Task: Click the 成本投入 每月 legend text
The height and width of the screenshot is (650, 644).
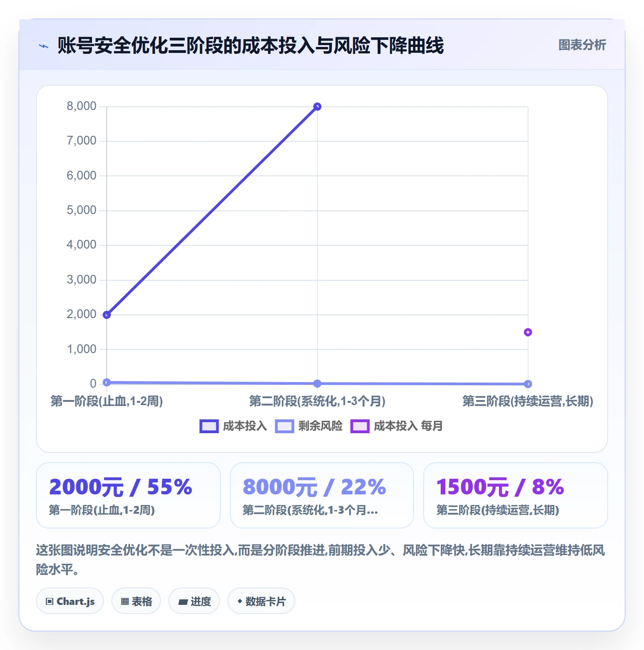Action: point(408,426)
